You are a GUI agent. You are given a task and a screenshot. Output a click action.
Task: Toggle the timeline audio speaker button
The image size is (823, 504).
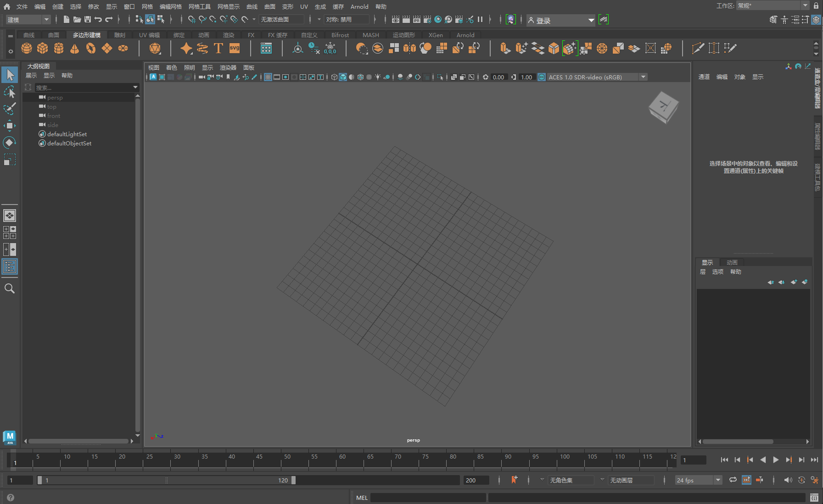coord(788,480)
